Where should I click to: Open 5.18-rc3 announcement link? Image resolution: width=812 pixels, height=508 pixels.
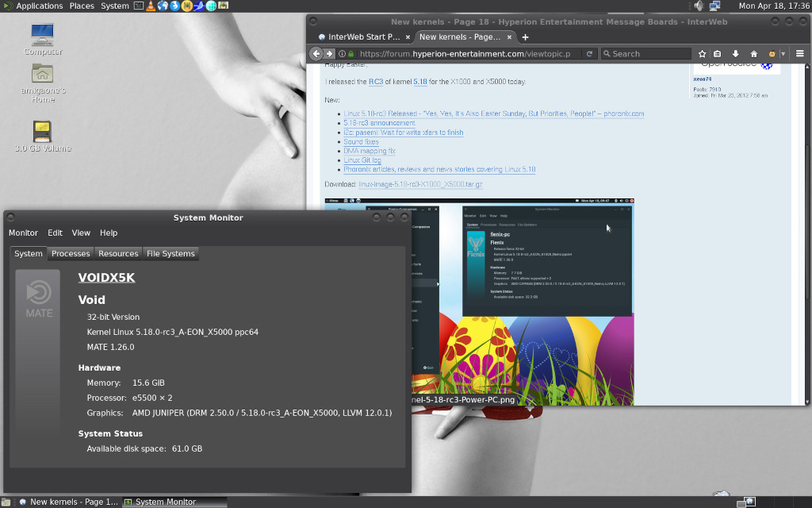379,123
